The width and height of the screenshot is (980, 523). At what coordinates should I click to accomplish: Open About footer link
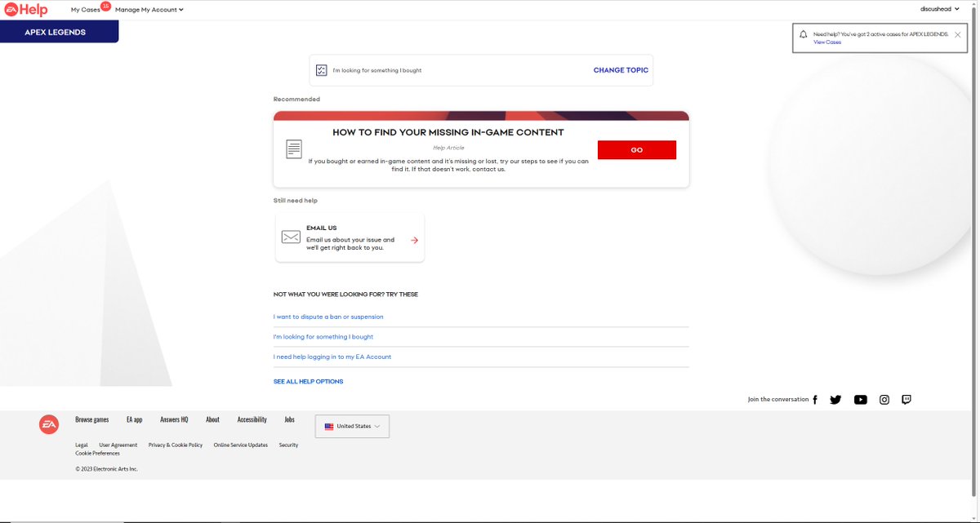point(212,419)
